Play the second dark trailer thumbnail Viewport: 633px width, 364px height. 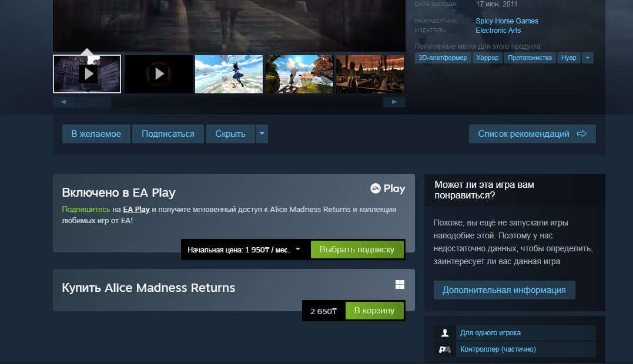pyautogui.click(x=159, y=74)
